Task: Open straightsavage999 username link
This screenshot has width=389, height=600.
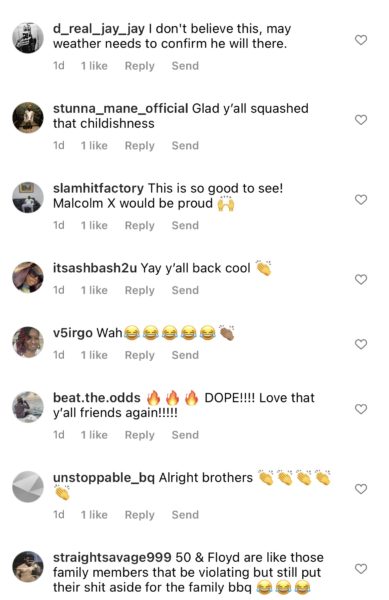Action: click(x=112, y=557)
